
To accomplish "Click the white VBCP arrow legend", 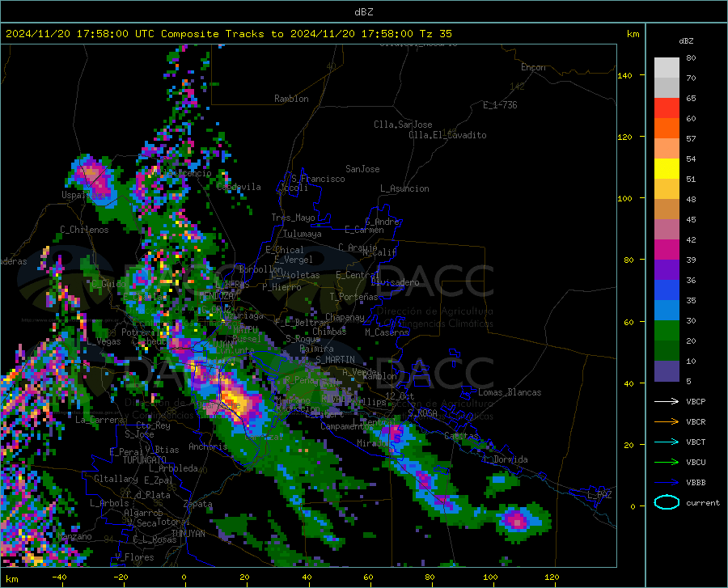I will click(x=667, y=401).
